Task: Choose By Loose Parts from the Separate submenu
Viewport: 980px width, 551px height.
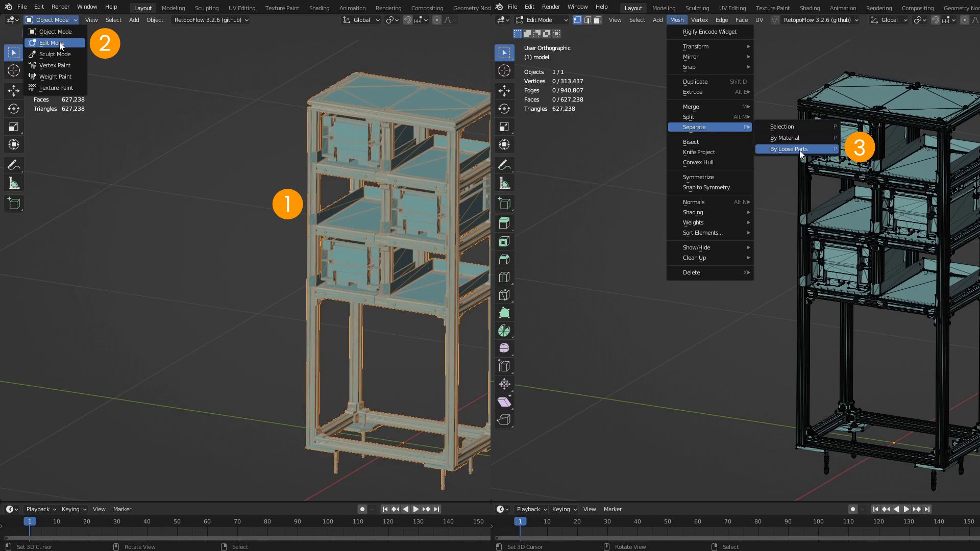Action: [789, 149]
